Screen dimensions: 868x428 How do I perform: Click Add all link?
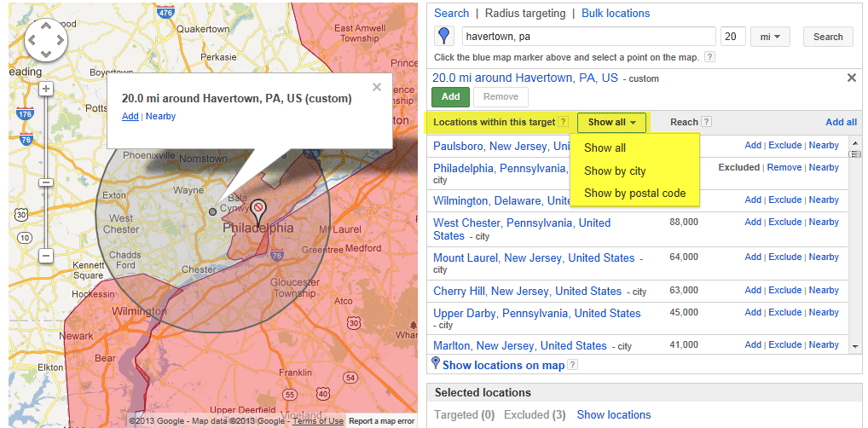coord(841,123)
